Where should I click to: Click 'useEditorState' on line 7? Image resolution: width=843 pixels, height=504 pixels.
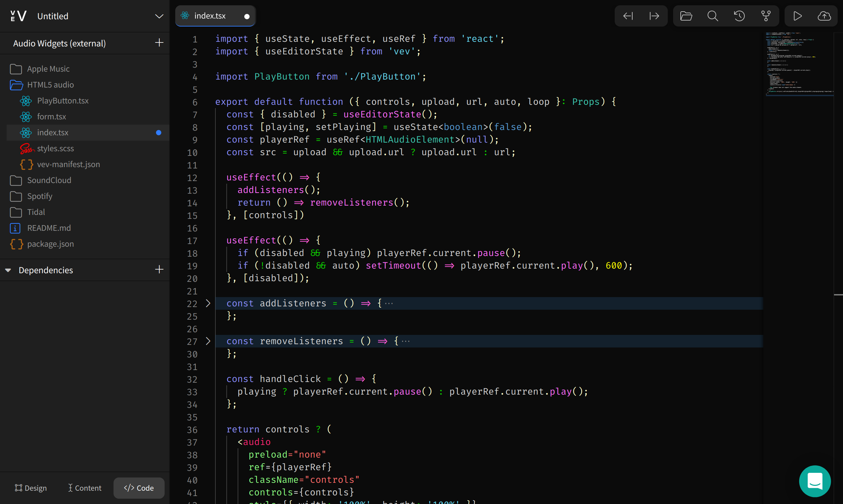click(x=382, y=114)
